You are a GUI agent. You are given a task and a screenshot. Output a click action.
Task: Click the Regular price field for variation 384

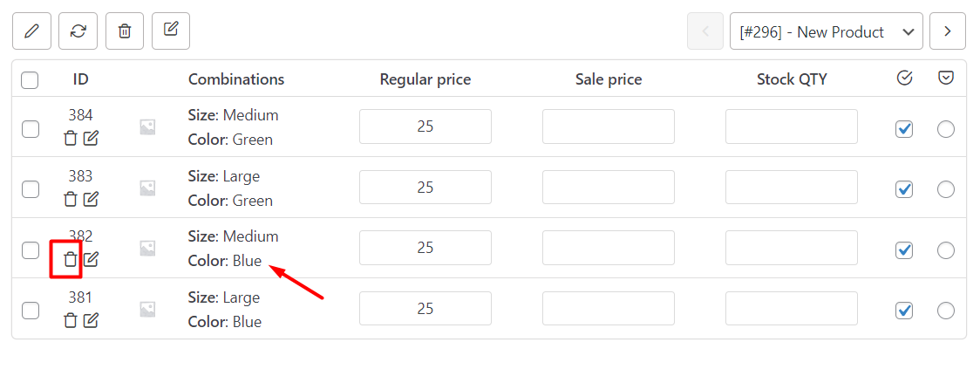pyautogui.click(x=425, y=126)
